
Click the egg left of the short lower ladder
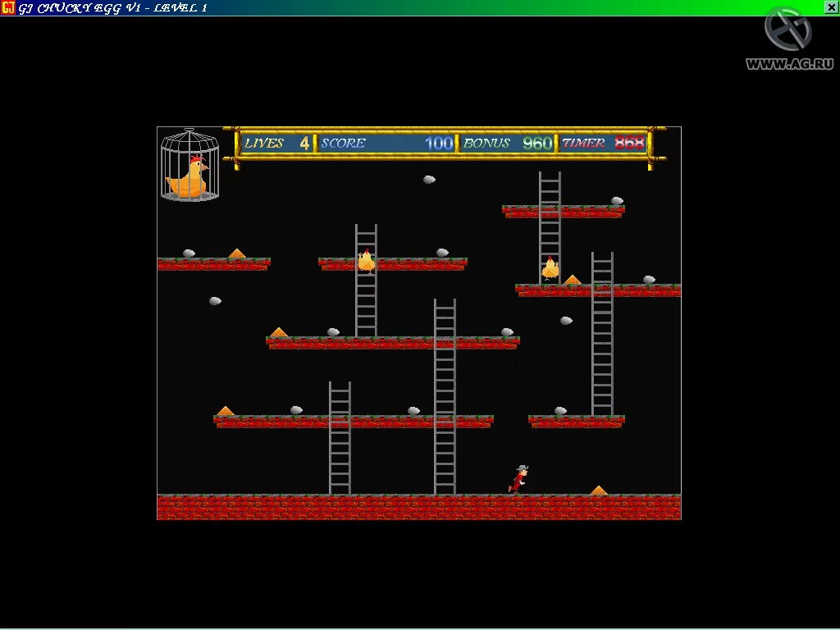(296, 410)
